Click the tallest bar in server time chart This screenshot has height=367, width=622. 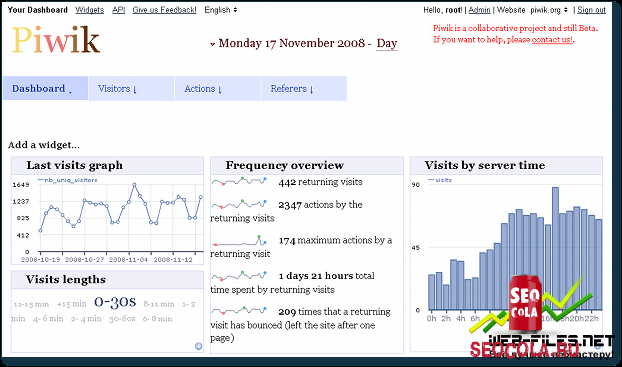[555, 248]
